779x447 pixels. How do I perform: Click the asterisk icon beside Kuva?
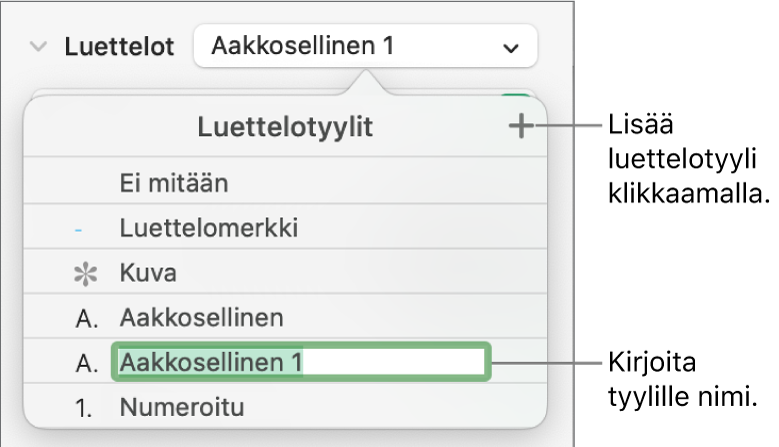point(80,273)
